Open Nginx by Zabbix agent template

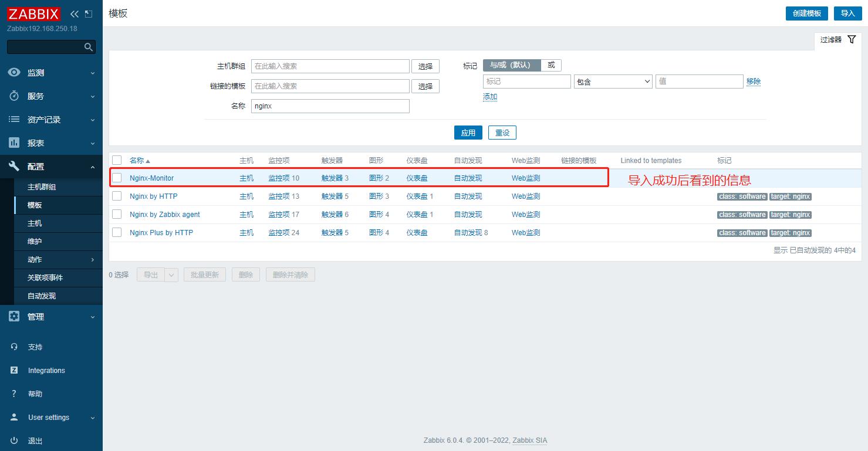point(165,215)
